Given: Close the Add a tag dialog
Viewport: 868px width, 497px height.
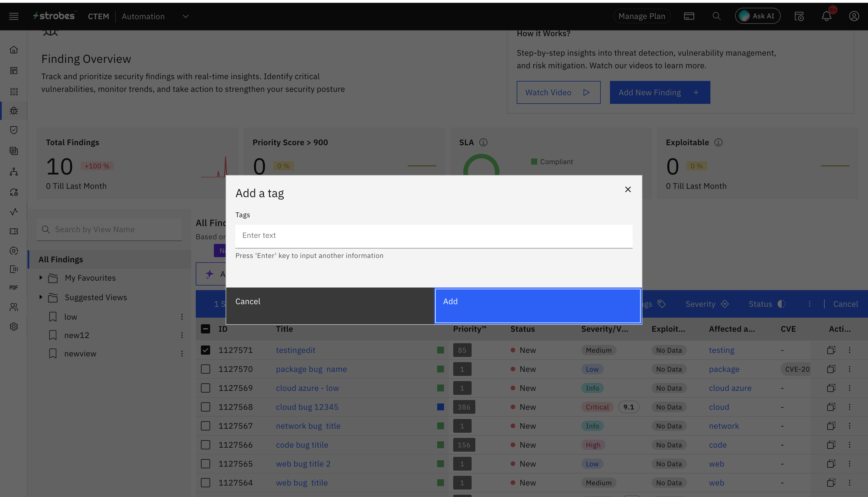Looking at the screenshot, I should 628,189.
